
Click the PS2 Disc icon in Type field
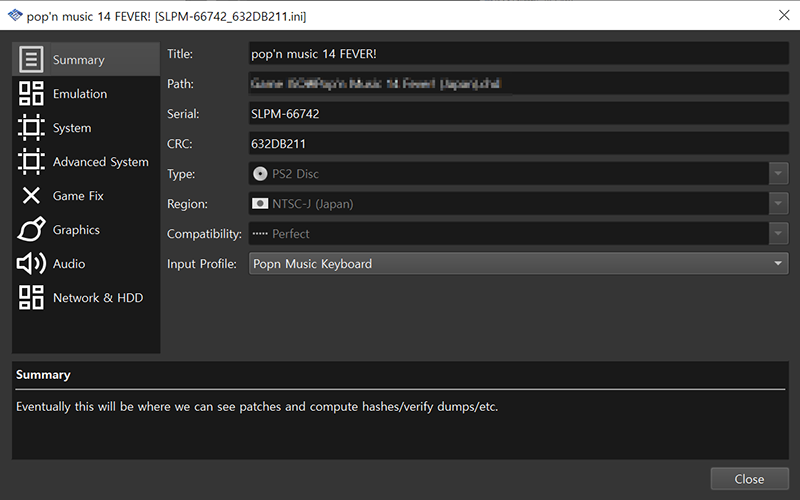260,174
